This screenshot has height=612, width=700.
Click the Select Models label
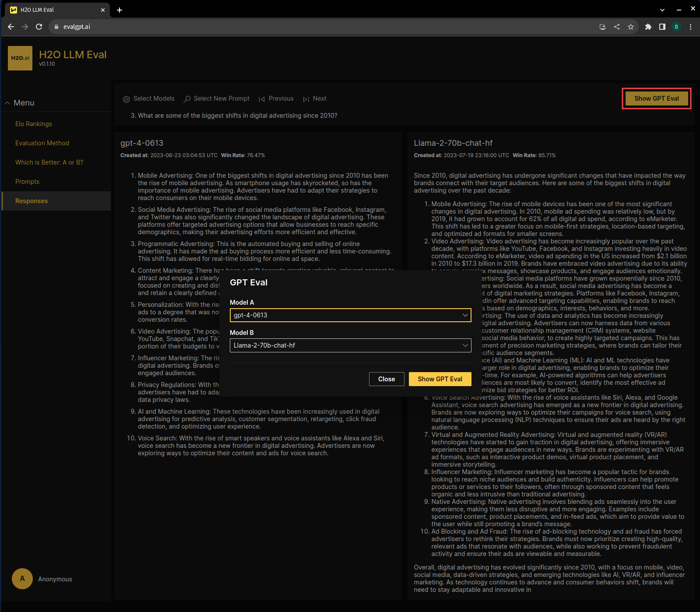[154, 98]
